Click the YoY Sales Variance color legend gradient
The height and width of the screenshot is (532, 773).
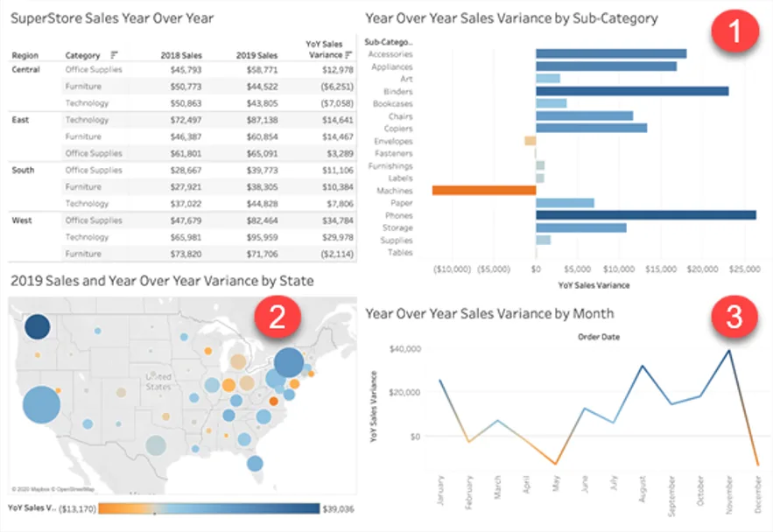(x=209, y=508)
